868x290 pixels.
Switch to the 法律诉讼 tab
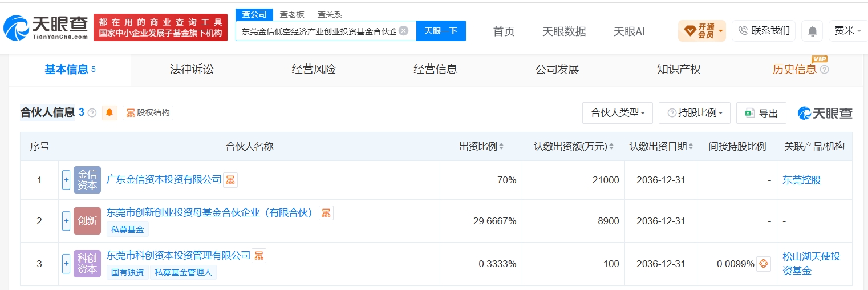pos(192,70)
